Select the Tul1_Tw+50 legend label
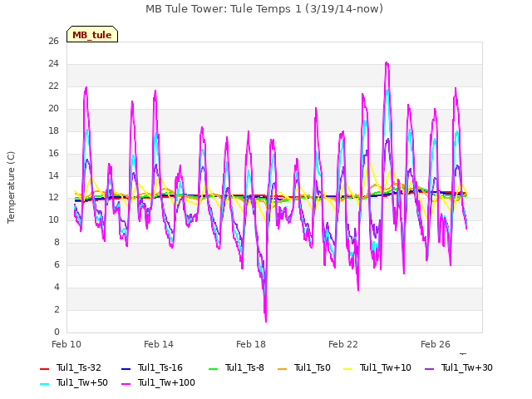The width and height of the screenshot is (532, 399). click(x=82, y=382)
